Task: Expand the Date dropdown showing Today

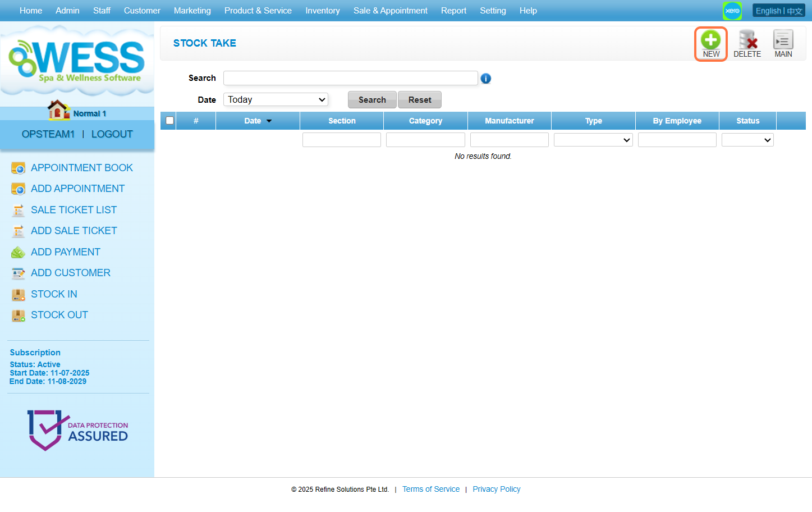Action: click(x=276, y=100)
